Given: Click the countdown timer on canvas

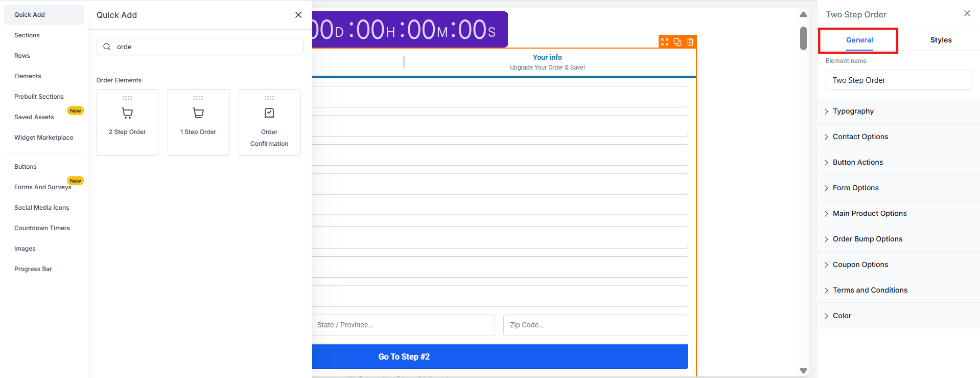Looking at the screenshot, I should (x=410, y=30).
